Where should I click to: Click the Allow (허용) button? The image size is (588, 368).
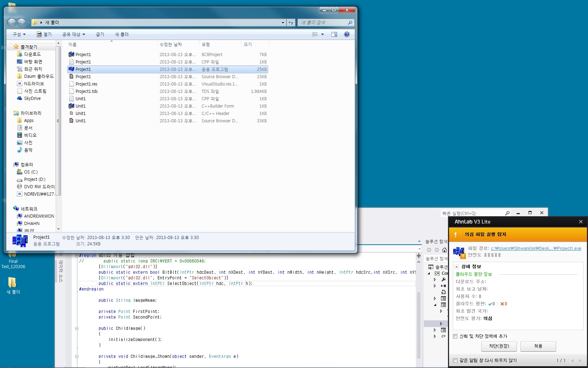pos(538,346)
